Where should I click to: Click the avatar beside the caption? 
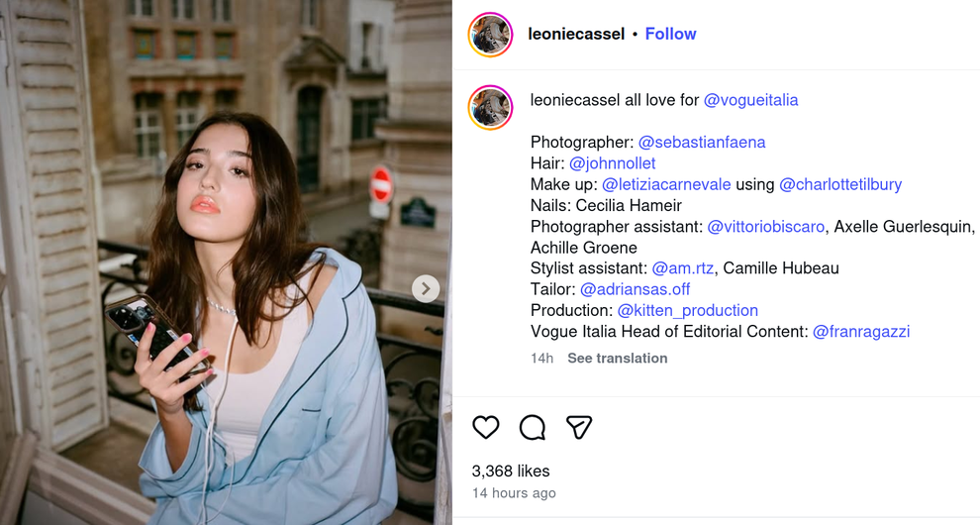pyautogui.click(x=491, y=108)
